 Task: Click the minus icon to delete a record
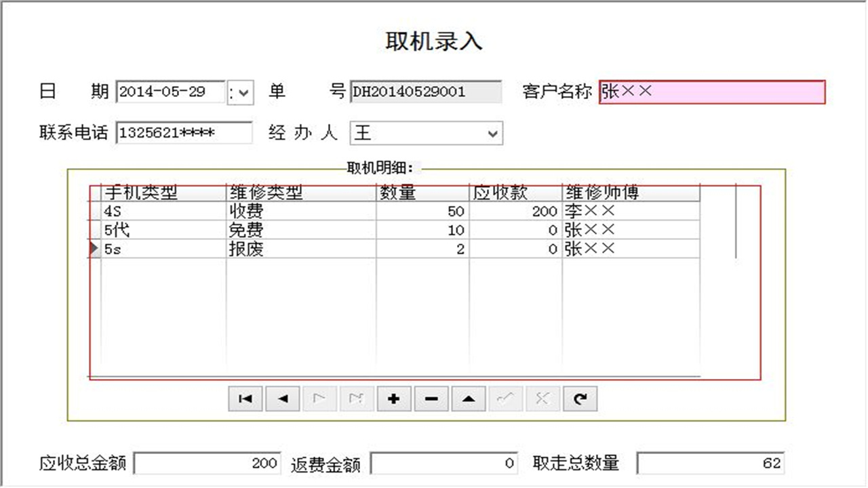click(431, 399)
